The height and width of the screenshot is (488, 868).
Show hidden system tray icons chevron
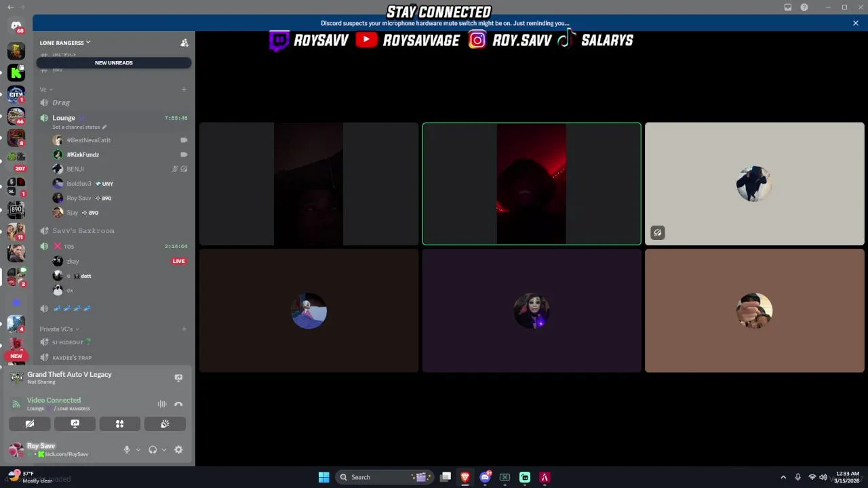[x=783, y=477]
